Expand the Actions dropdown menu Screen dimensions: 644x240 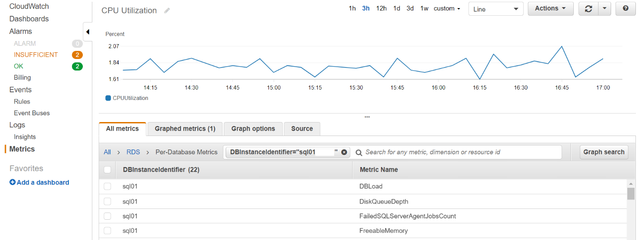(550, 9)
